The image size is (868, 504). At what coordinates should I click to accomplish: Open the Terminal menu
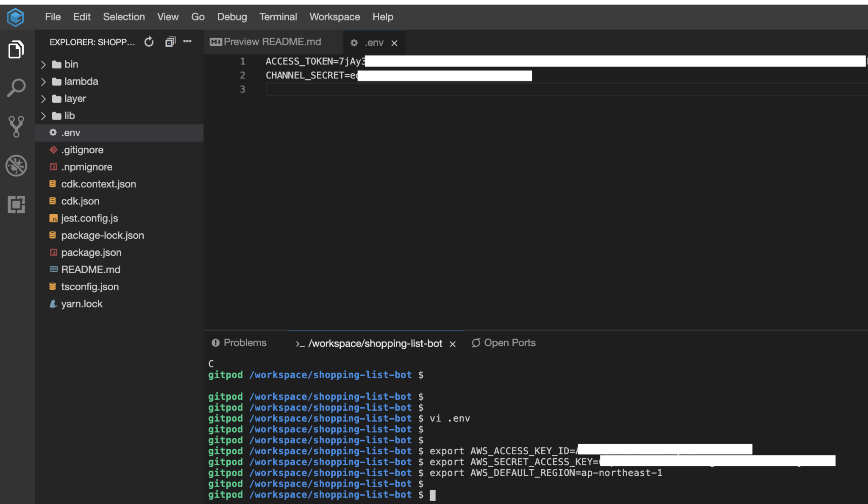[278, 17]
